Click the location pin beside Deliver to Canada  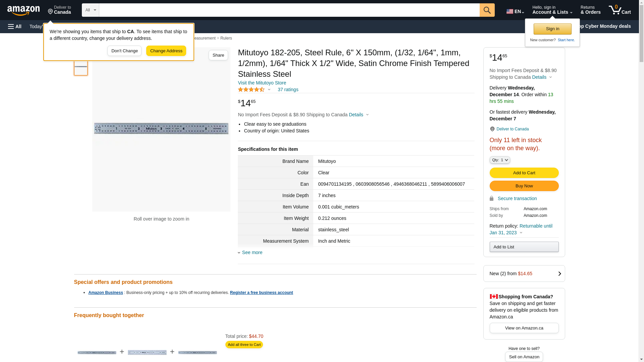coord(492,129)
